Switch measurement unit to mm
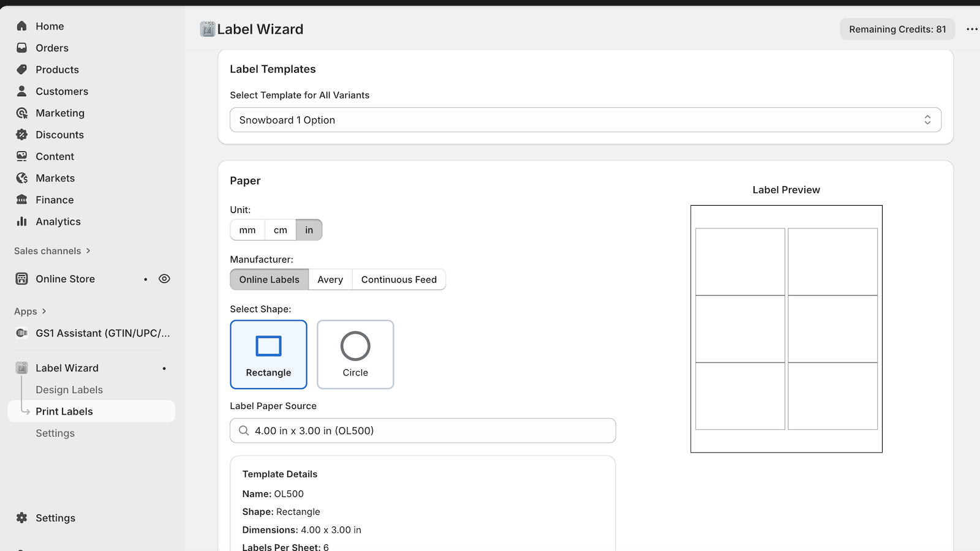The width and height of the screenshot is (980, 551). pos(247,230)
